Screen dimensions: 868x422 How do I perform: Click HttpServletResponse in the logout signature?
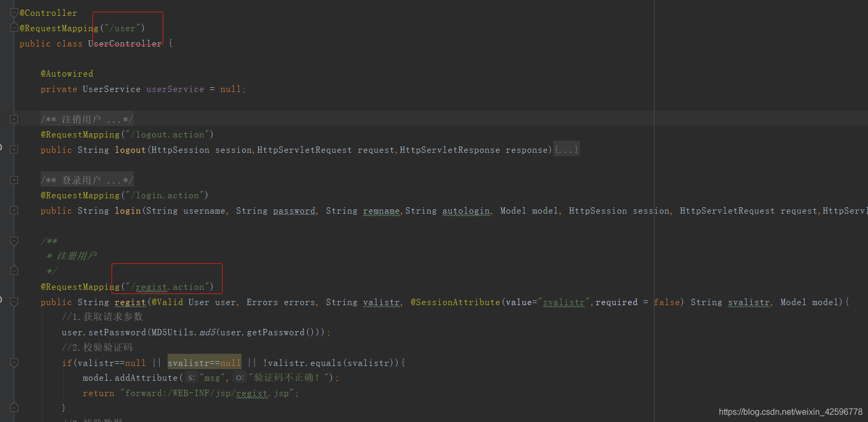(x=450, y=150)
